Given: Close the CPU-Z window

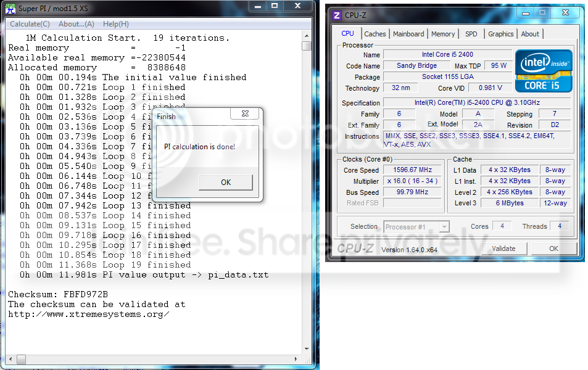Looking at the screenshot, I should pyautogui.click(x=565, y=13).
